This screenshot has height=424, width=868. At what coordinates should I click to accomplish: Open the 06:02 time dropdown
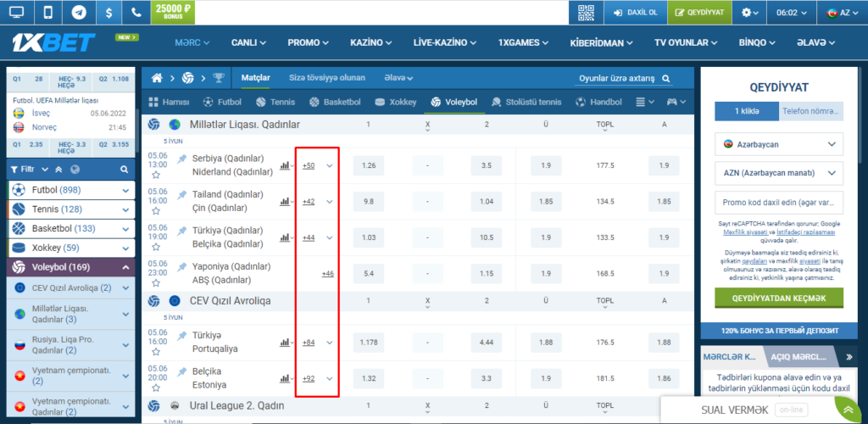point(792,12)
